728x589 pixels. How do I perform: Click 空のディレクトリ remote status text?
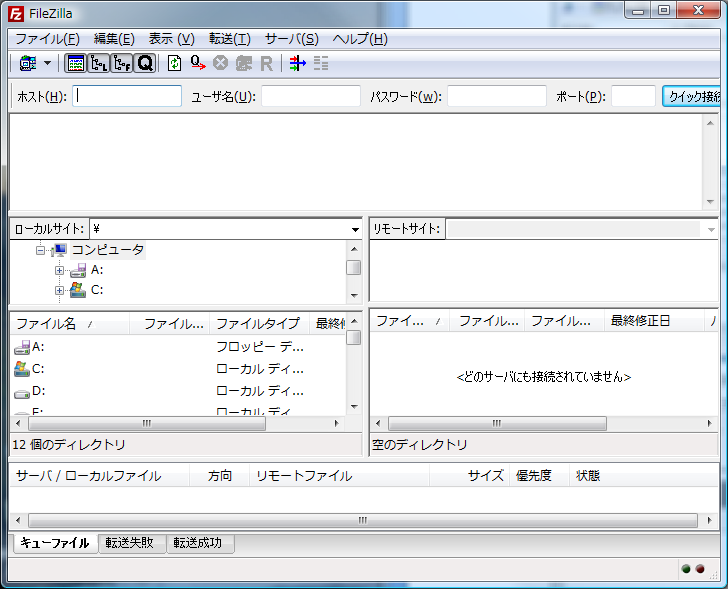click(420, 445)
